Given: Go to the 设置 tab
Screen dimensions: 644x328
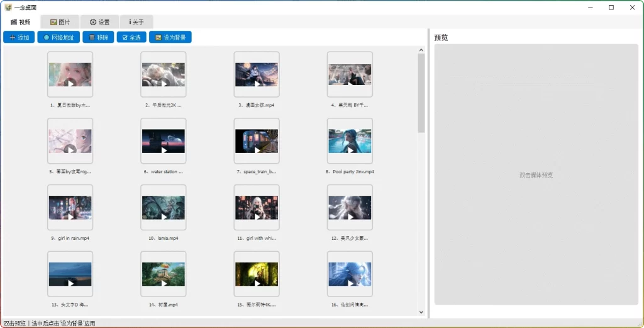Looking at the screenshot, I should 100,22.
